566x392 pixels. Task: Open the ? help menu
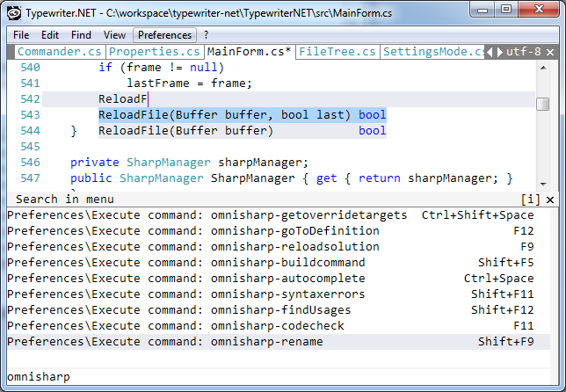[x=206, y=35]
